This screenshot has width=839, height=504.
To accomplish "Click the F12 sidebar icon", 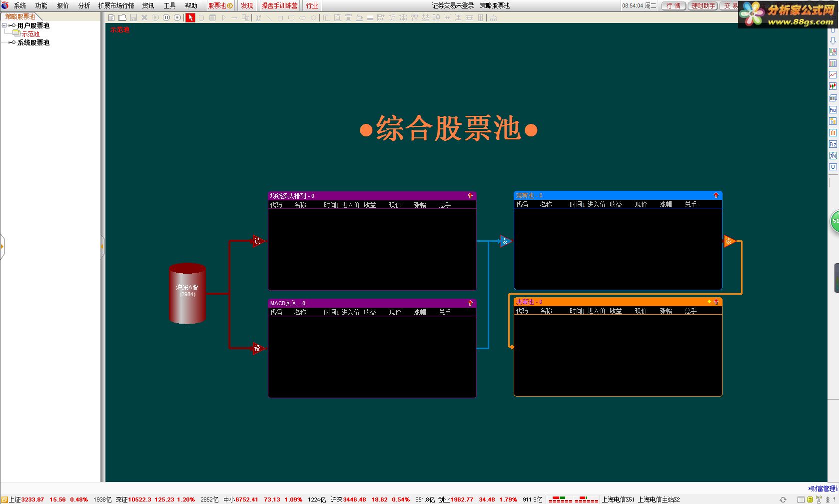I will point(833,144).
